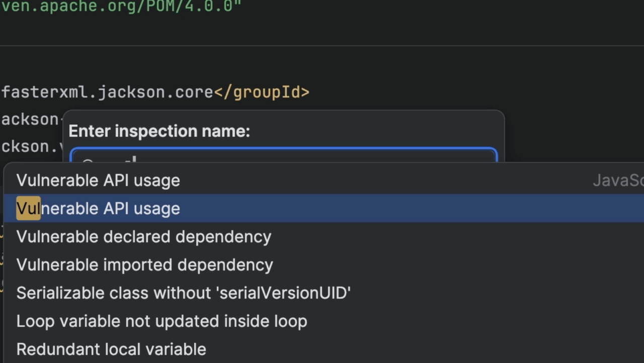
Task: Select Redundant local variable inspection
Action: tap(111, 349)
